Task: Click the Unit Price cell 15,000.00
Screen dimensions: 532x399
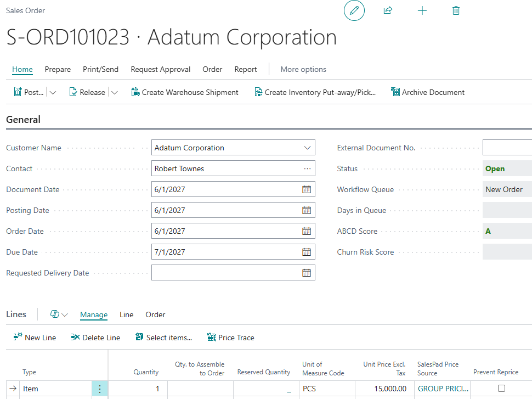Action: coord(385,389)
